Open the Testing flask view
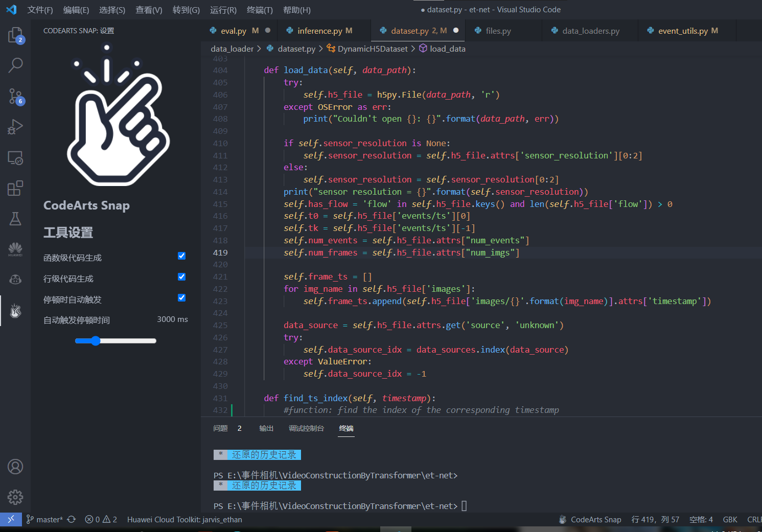This screenshot has width=762, height=532. [15, 219]
